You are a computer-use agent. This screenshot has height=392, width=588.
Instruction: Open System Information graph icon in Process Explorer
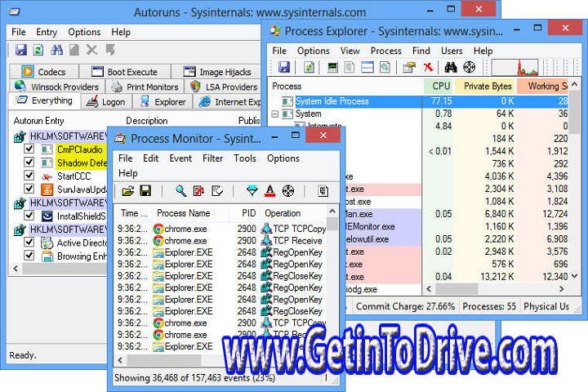332,67
